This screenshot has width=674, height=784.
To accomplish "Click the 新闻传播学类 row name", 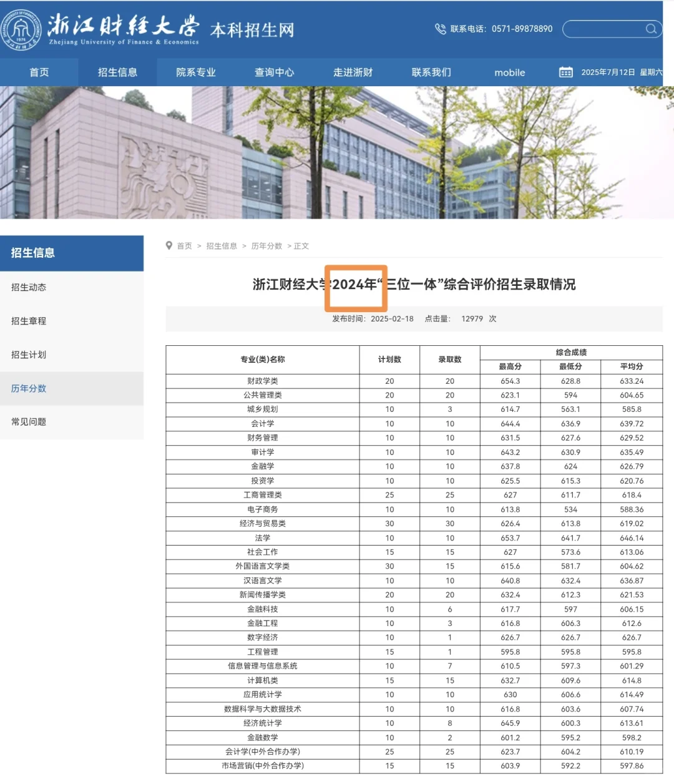I will tap(263, 595).
